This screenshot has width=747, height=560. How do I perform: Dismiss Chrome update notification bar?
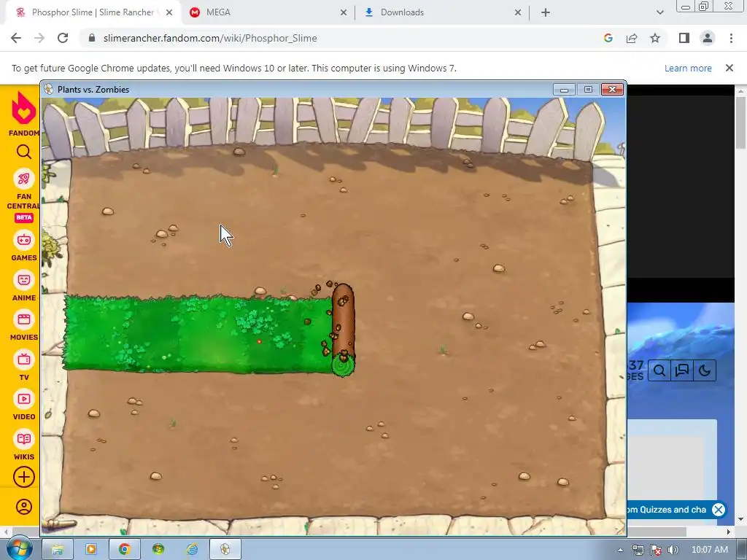coord(729,68)
